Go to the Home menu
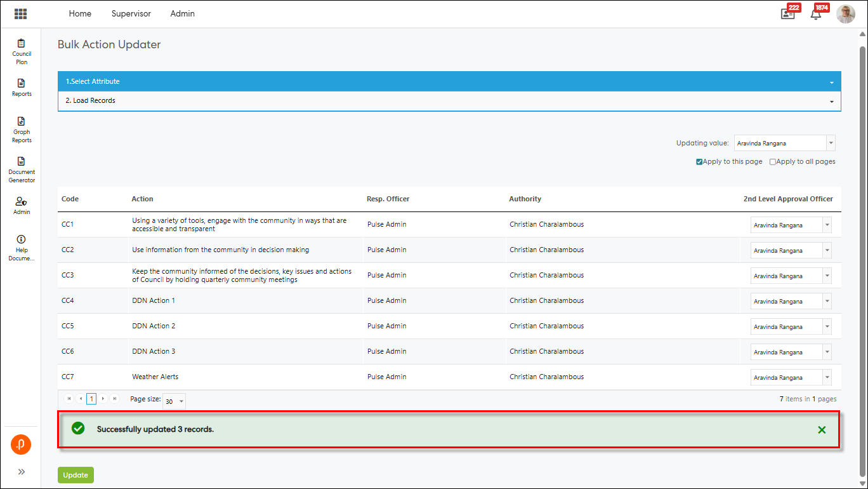Screen dimensions: 868x489 (x=80, y=14)
